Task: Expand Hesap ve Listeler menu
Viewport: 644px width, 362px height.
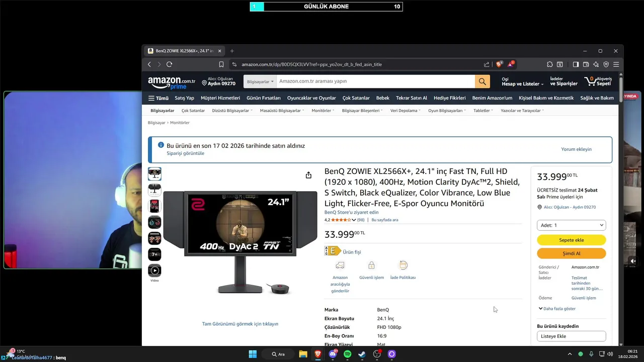Action: click(x=523, y=81)
